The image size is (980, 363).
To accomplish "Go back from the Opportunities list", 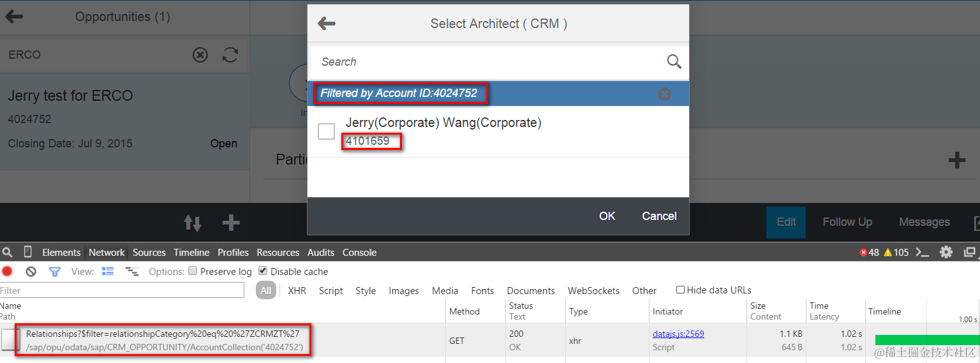I will (x=14, y=17).
